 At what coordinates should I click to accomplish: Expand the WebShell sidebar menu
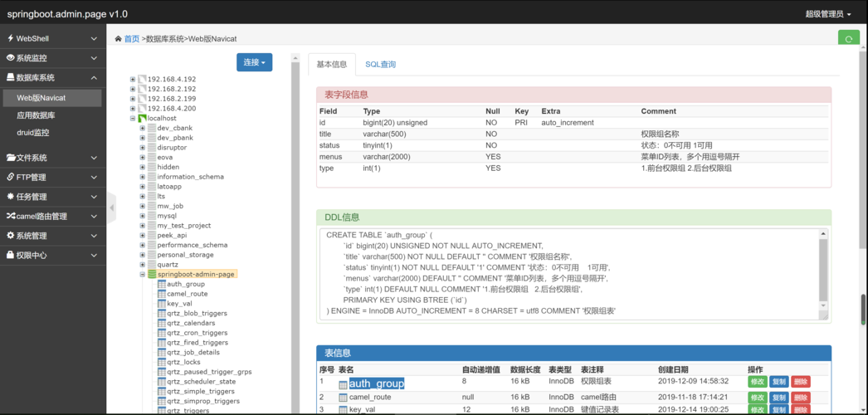coord(52,39)
